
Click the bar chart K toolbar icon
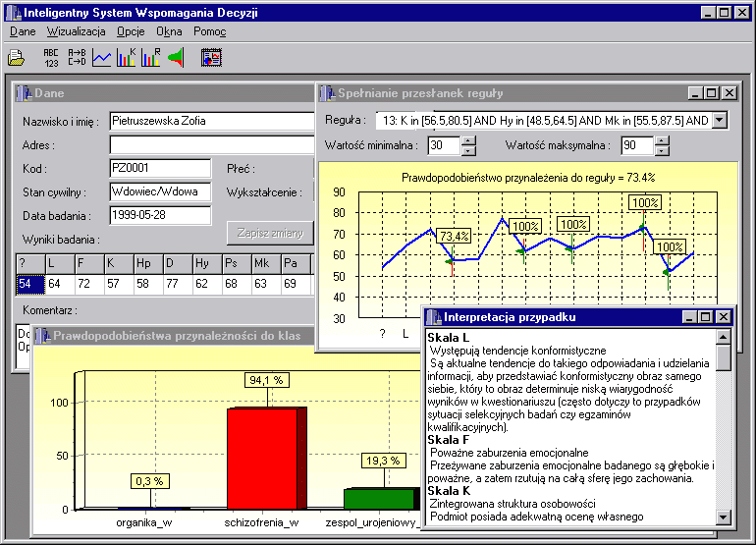(x=127, y=58)
